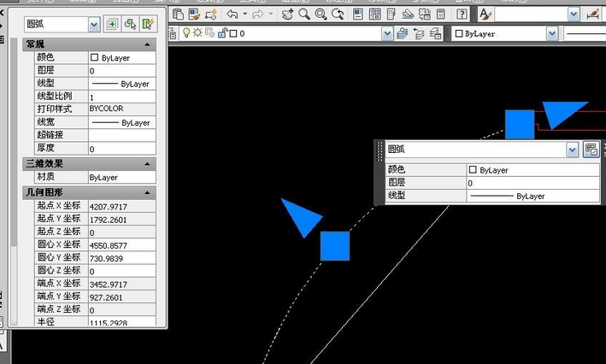Expand the ByLayer color control dropdown
Screen dimensions: 606x364
pos(551,33)
